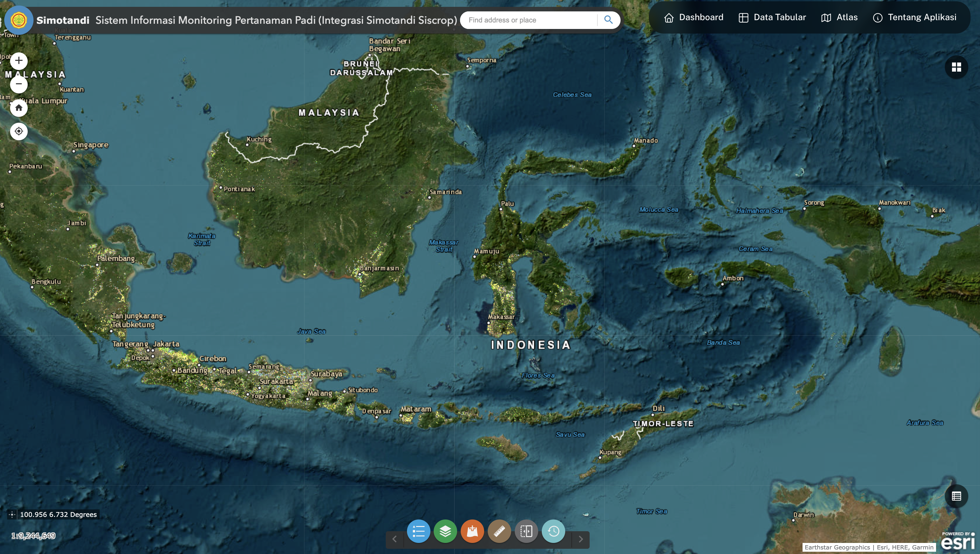Zoom out on the map
The width and height of the screenshot is (980, 554).
[x=19, y=84]
